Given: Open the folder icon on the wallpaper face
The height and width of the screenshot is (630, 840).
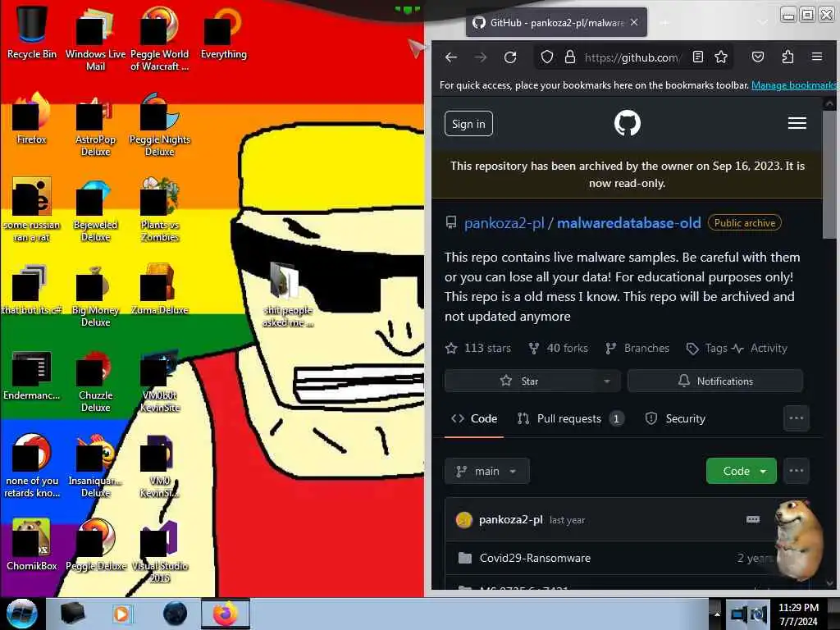Looking at the screenshot, I should click(x=287, y=294).
